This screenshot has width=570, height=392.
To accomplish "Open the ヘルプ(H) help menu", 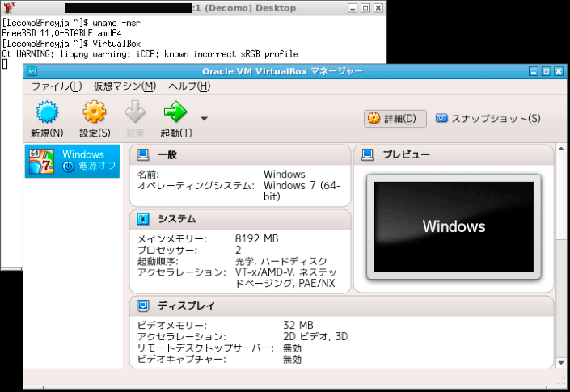I will point(189,86).
